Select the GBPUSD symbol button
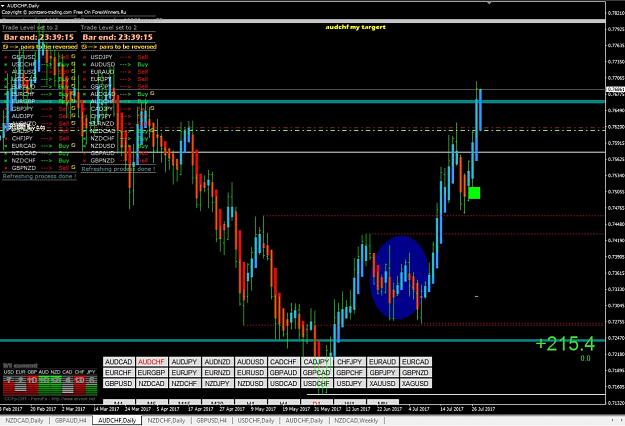 click(118, 383)
